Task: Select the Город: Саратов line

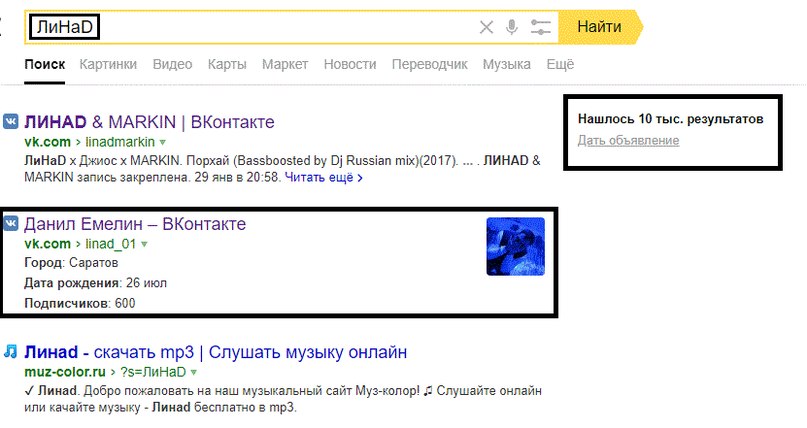Action: tap(71, 263)
